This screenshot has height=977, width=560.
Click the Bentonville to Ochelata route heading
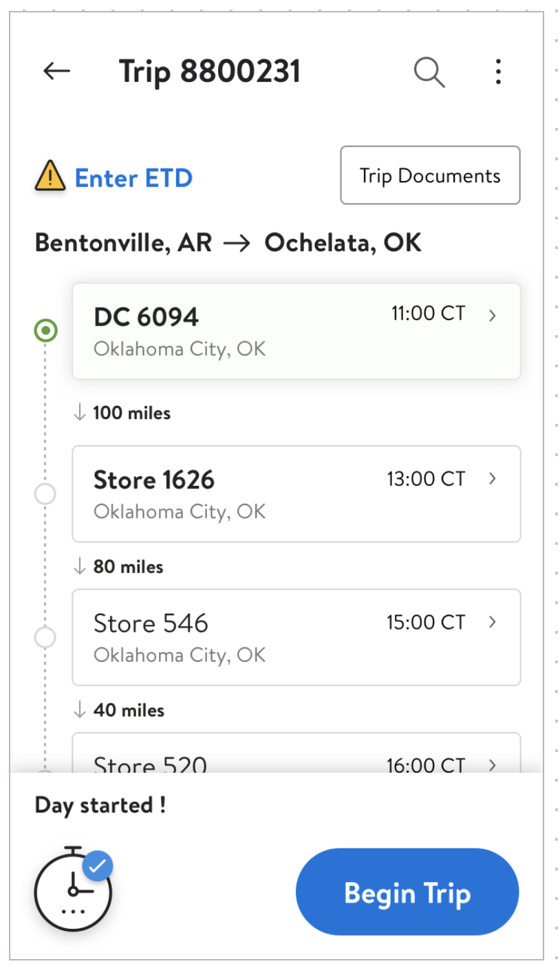click(x=228, y=242)
